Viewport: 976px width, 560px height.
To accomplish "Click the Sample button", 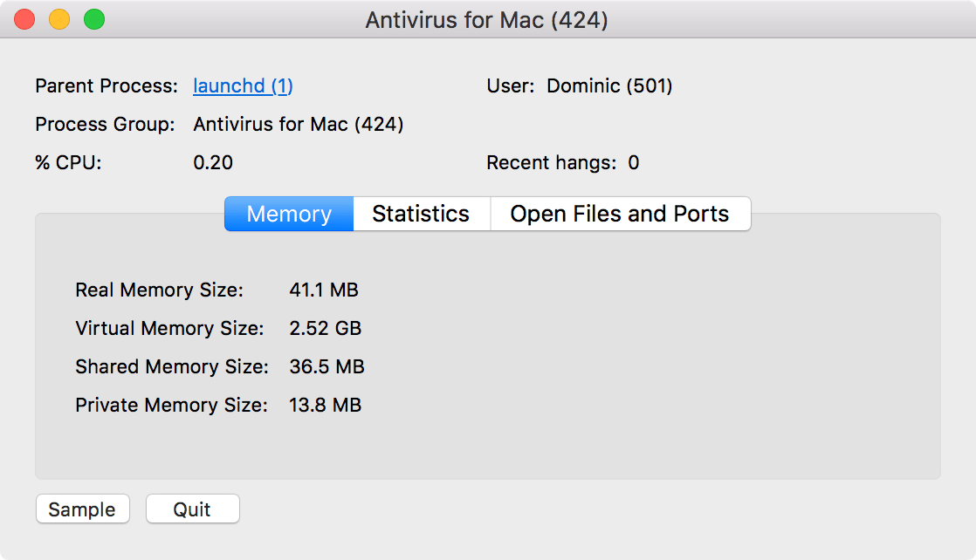I will pyautogui.click(x=82, y=509).
